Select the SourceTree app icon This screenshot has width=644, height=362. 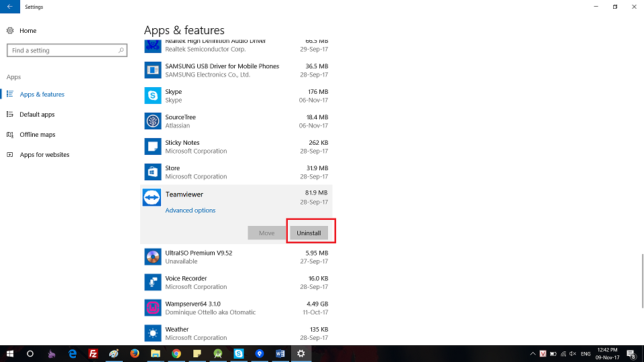click(153, 121)
